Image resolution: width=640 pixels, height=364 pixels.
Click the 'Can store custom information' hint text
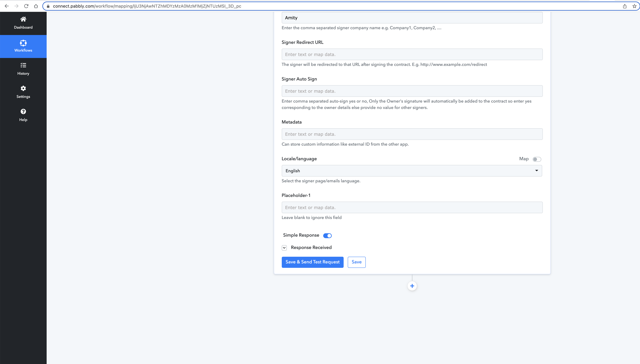coord(345,144)
